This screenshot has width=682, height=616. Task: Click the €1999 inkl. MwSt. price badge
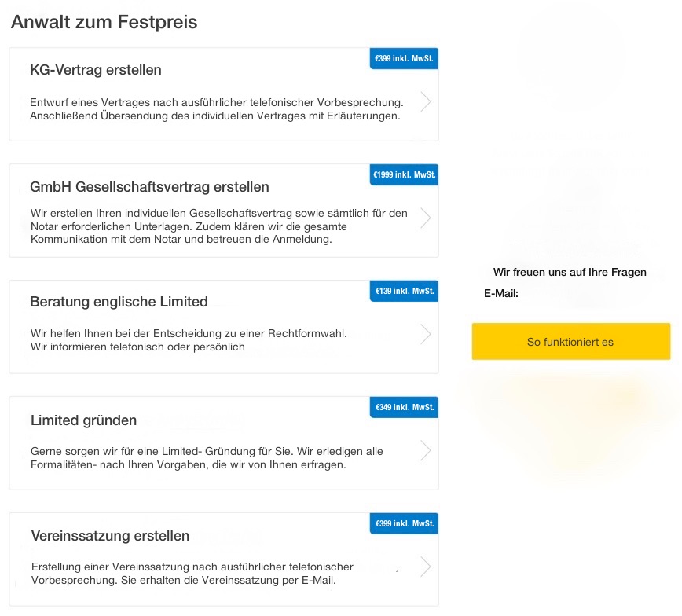point(404,174)
